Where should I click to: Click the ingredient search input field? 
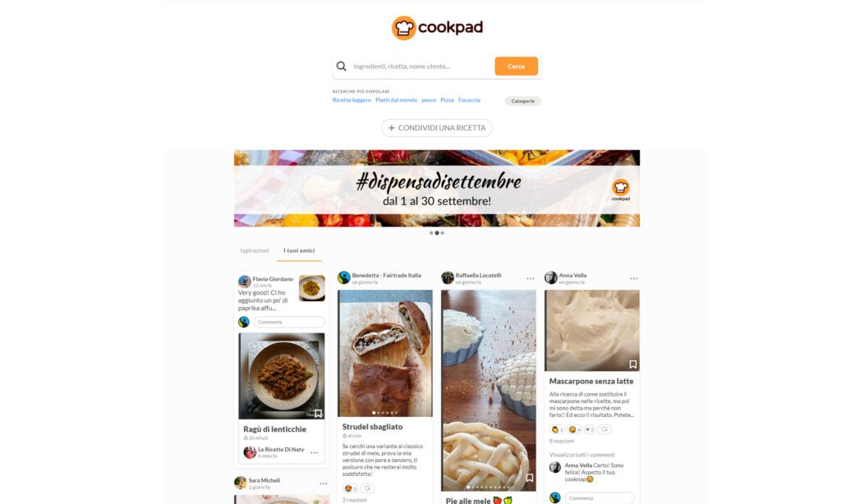coord(421,66)
